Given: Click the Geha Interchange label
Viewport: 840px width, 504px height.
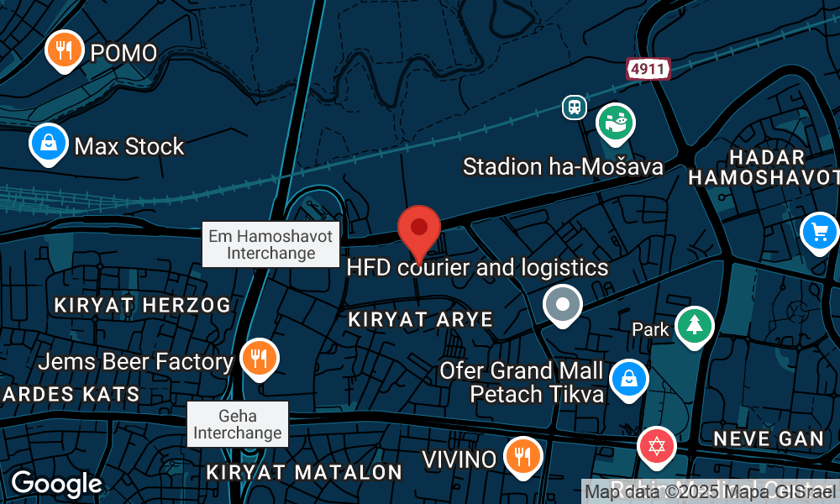Looking at the screenshot, I should click(x=238, y=424).
